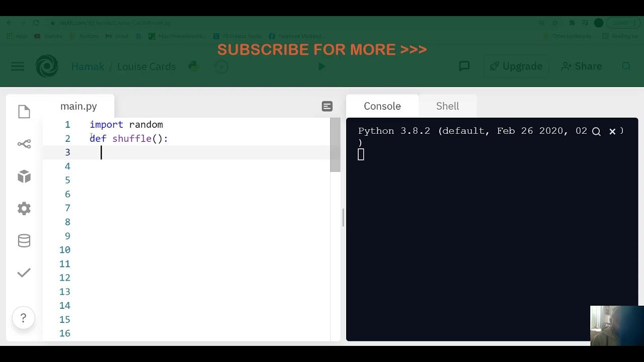Screen dimensions: 644x362
Task: Click line number 10 in gutter
Action: [65, 250]
